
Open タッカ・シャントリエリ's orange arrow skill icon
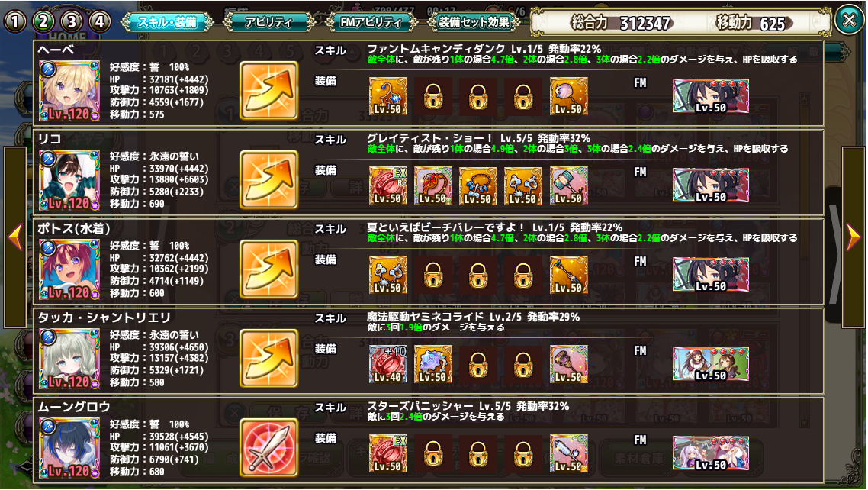(269, 359)
